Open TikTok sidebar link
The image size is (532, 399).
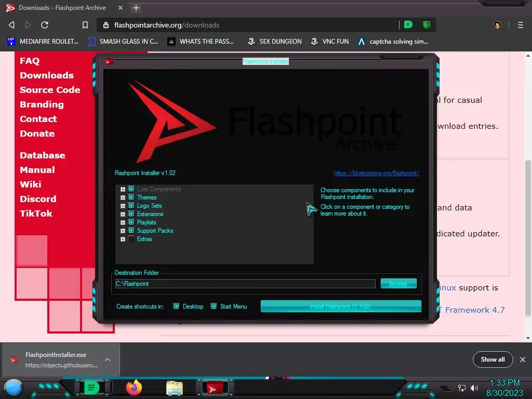[36, 214]
